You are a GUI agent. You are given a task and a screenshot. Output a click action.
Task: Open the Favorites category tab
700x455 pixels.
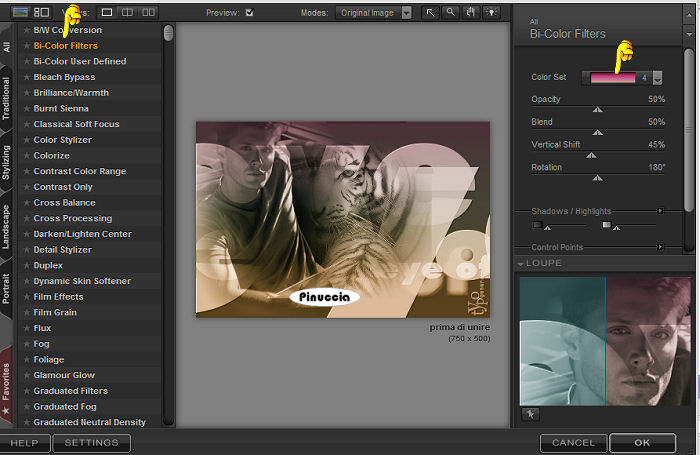7,381
